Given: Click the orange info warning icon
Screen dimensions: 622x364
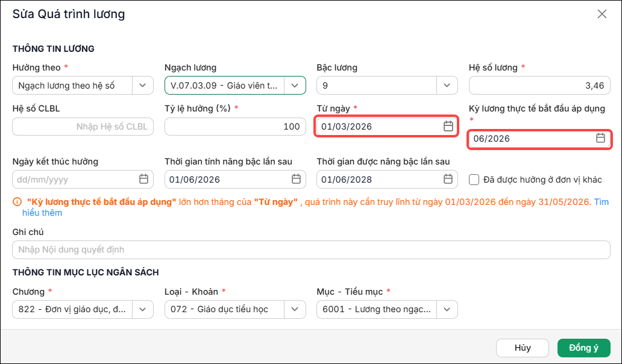Looking at the screenshot, I should [17, 202].
